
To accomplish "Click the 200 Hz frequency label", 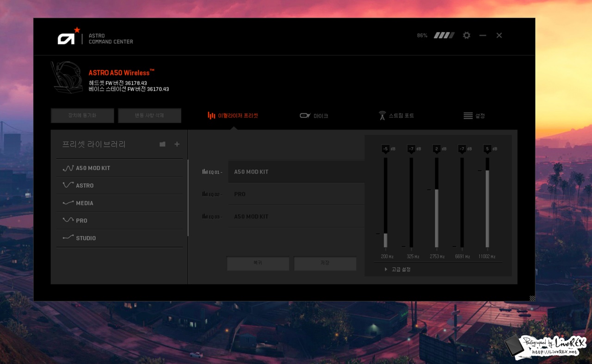I will pos(387,256).
